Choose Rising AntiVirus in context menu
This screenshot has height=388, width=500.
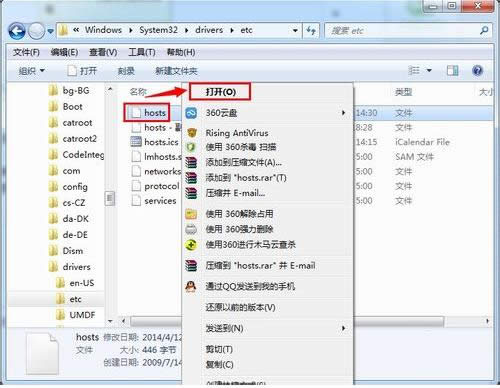(268, 133)
